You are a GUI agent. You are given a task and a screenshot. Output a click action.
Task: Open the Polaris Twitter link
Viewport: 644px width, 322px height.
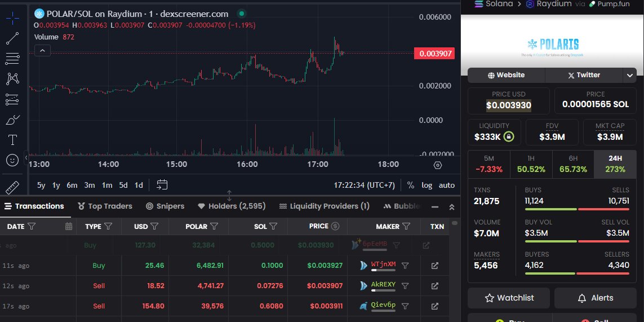(x=584, y=75)
